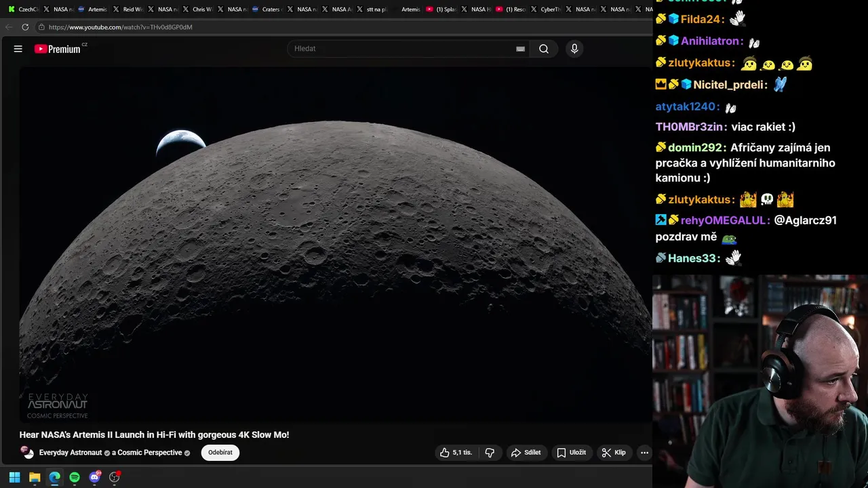This screenshot has height=488, width=868.
Task: Dislike the video with thumbs down
Action: [490, 453]
